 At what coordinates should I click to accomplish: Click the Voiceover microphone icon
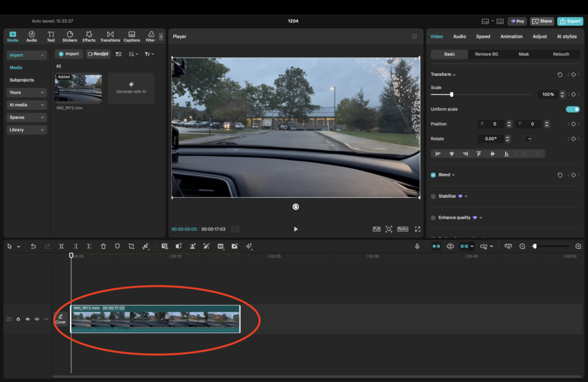417,246
